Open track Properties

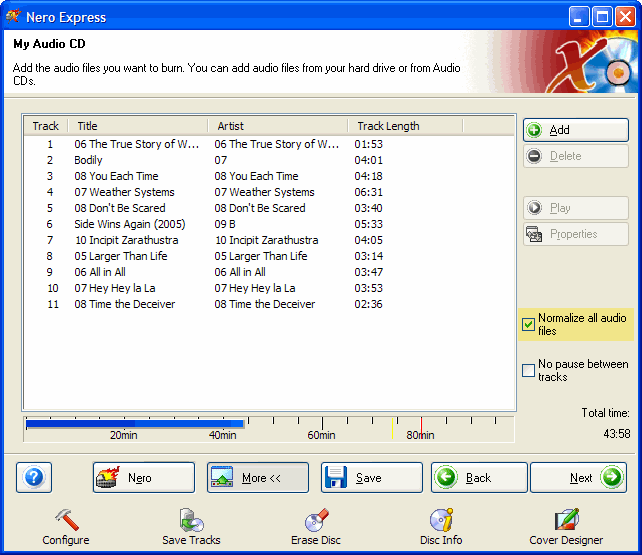(x=576, y=234)
